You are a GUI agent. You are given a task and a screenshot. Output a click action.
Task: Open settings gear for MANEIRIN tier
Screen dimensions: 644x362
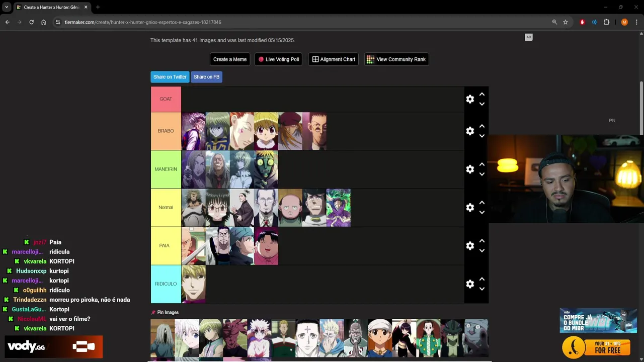point(470,169)
